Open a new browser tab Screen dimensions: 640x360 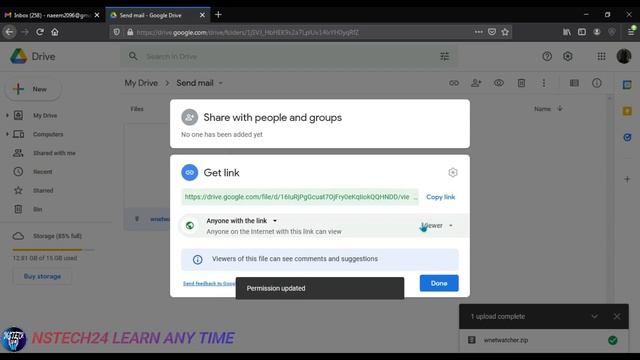pyautogui.click(x=218, y=15)
